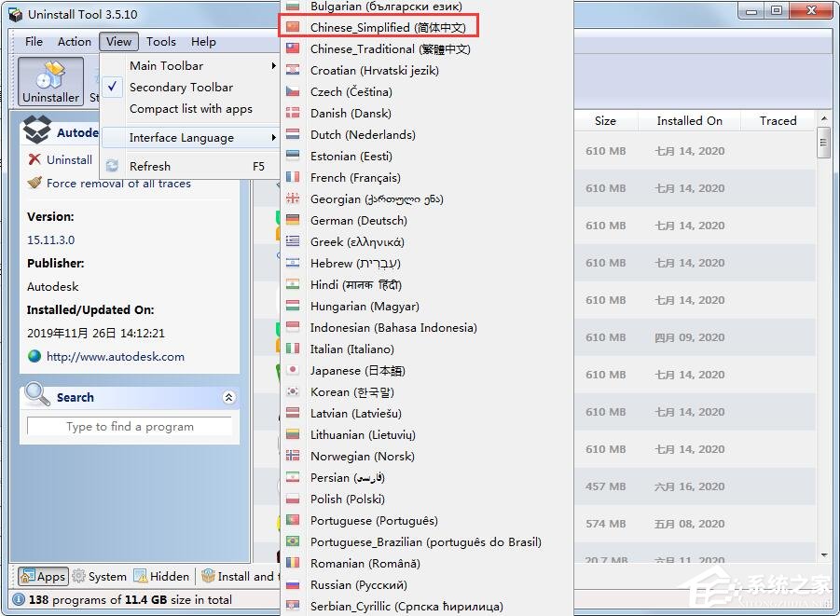
Task: Click the Type to find a program field
Action: pyautogui.click(x=130, y=426)
